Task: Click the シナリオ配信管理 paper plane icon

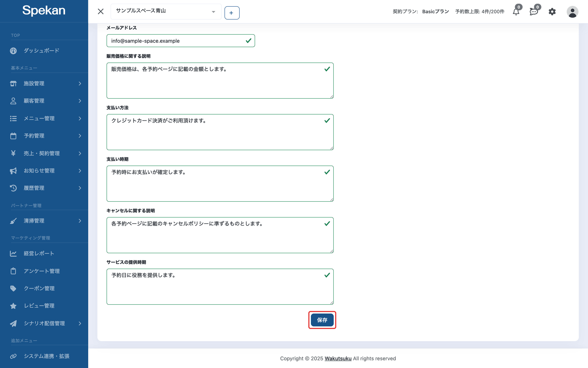Action: pyautogui.click(x=13, y=323)
